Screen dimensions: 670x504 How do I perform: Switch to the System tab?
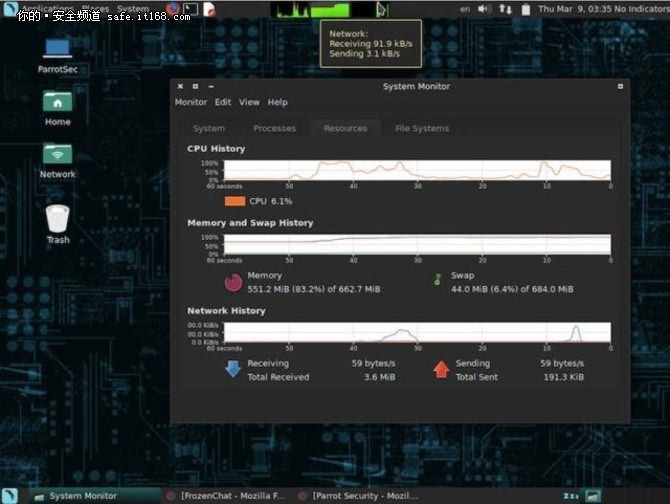click(x=209, y=128)
